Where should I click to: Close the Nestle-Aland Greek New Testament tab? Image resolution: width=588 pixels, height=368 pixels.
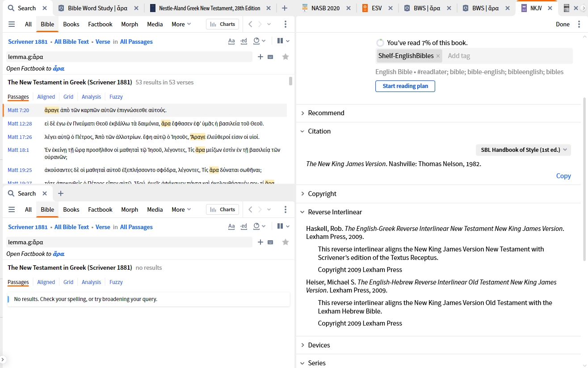269,8
